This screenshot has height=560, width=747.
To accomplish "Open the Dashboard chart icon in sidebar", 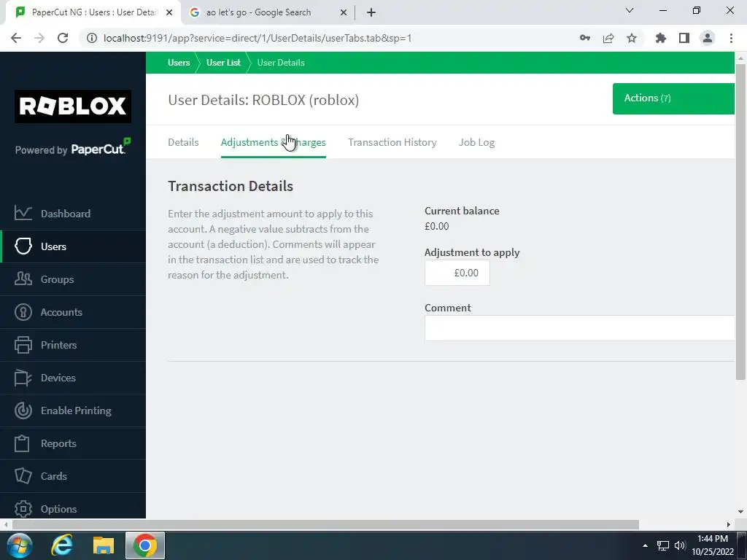I will [23, 214].
